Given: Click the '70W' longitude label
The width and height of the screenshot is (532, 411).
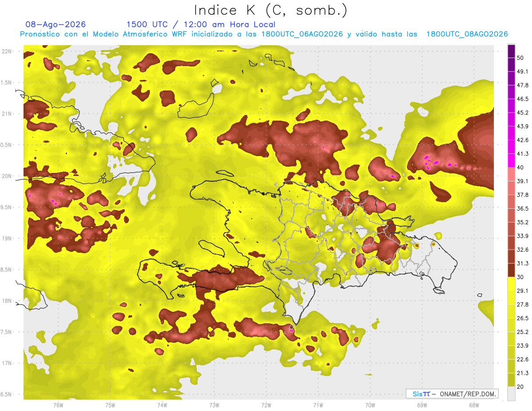Looking at the screenshot, I should (370, 405).
